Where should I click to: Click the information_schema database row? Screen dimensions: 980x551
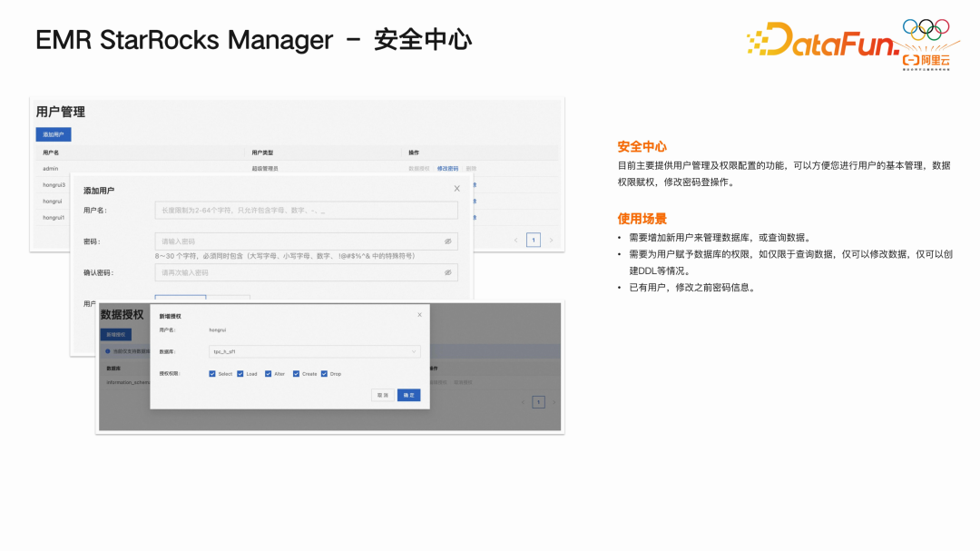point(128,382)
